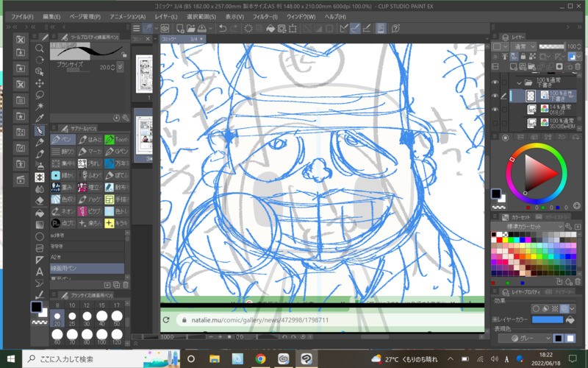
Task: Select the Figure ellipse tool
Action: point(40,236)
